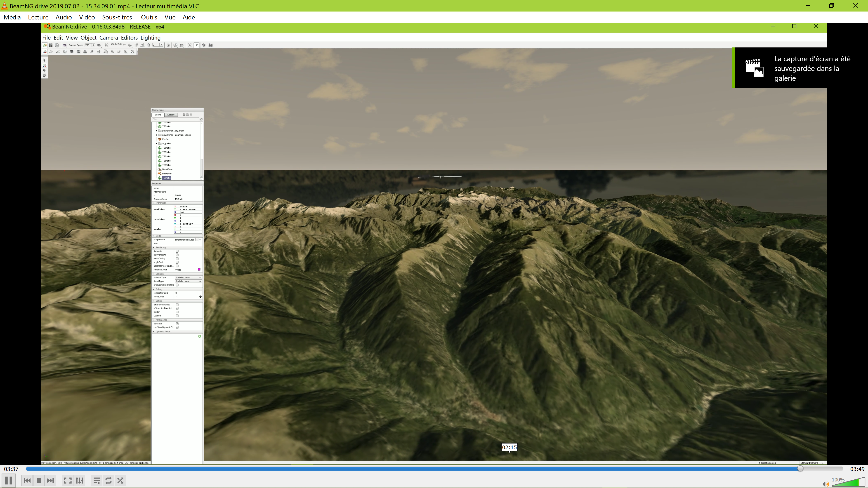Open VLC Outils menu
Viewport: 868px width, 488px height.
click(x=149, y=17)
